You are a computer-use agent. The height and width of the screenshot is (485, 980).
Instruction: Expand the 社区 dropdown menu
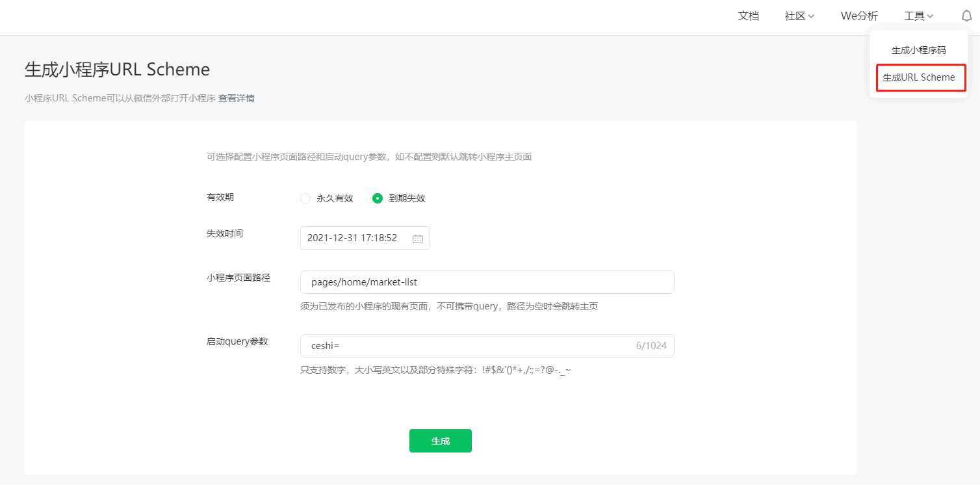799,16
